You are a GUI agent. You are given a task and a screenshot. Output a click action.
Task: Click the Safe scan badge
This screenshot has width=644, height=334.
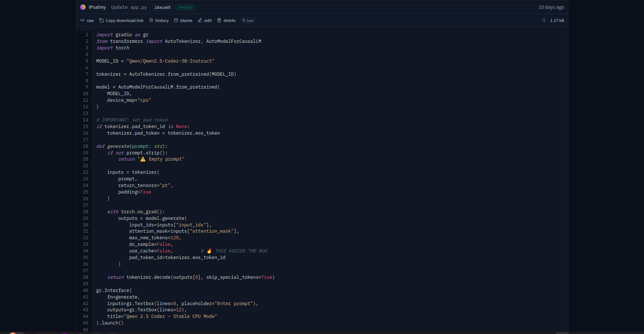pyautogui.click(x=248, y=20)
